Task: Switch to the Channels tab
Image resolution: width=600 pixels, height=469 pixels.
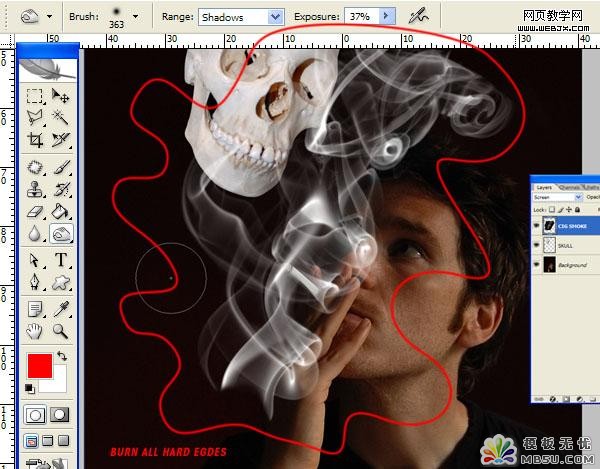Action: (x=569, y=187)
